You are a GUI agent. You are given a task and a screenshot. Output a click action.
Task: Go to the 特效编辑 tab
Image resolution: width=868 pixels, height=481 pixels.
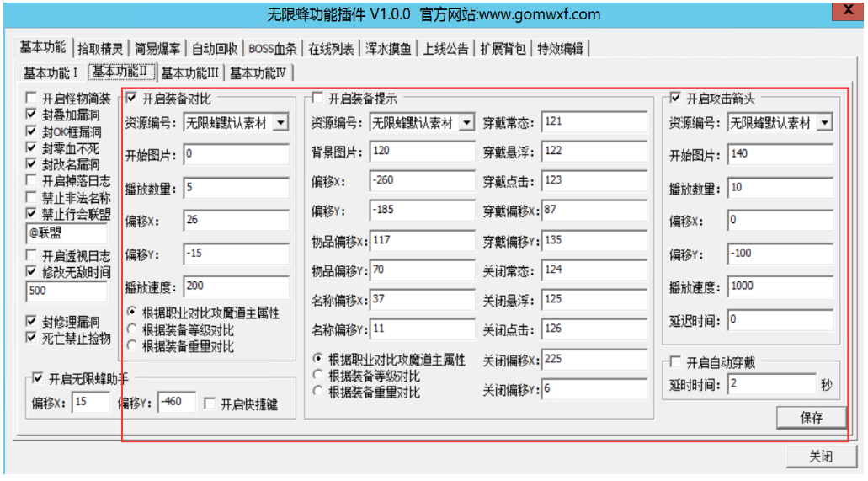click(x=560, y=48)
